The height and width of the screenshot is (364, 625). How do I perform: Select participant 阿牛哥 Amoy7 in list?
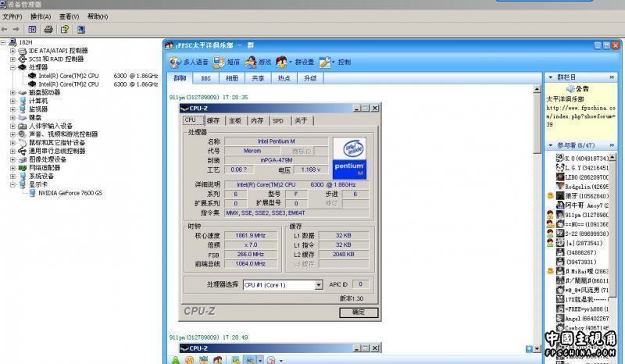click(x=582, y=205)
